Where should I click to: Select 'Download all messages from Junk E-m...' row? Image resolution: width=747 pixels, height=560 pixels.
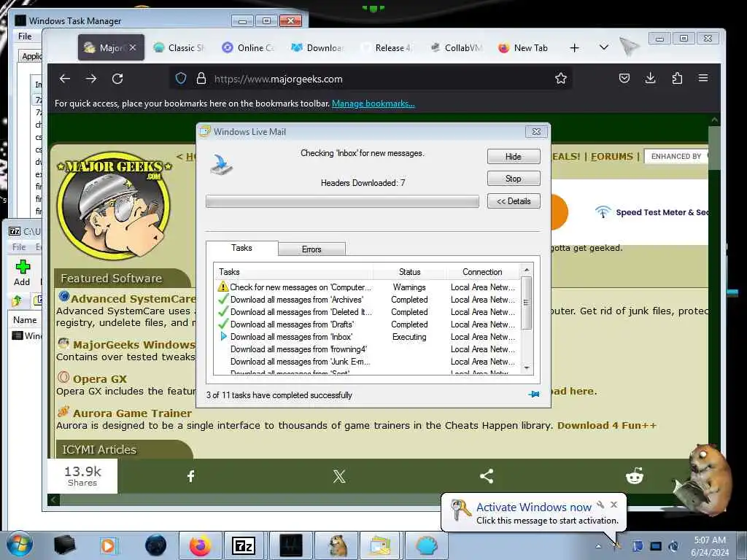pos(366,362)
